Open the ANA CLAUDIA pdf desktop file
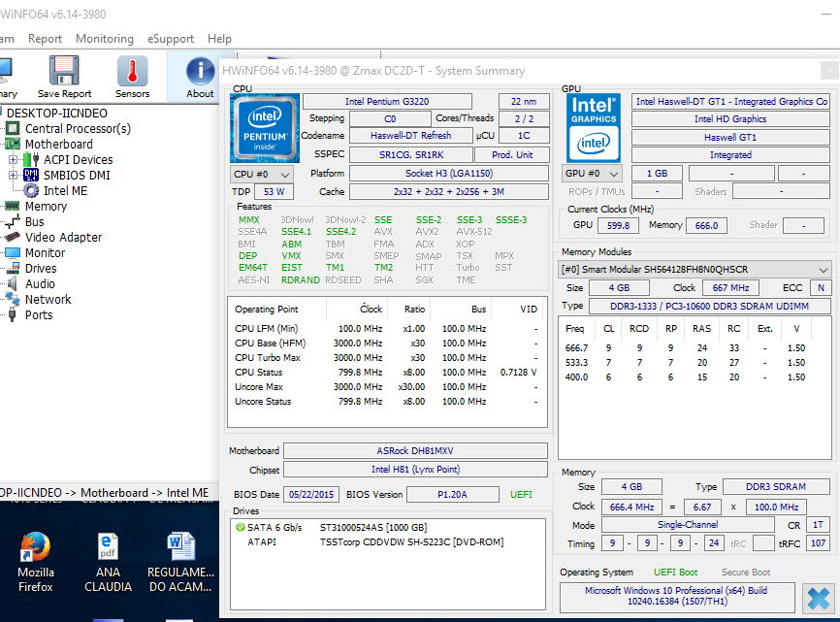Screen dimensions: 840x622 (x=108, y=563)
